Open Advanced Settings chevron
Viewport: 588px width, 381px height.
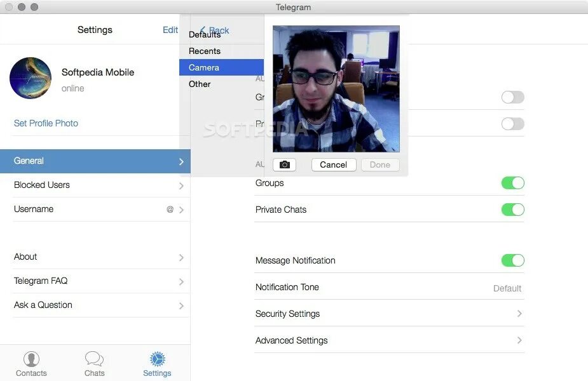pos(519,340)
